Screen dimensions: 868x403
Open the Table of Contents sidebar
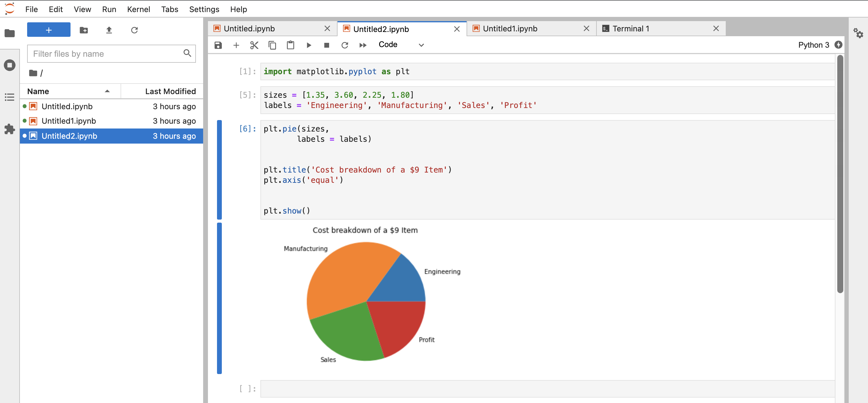[10, 97]
